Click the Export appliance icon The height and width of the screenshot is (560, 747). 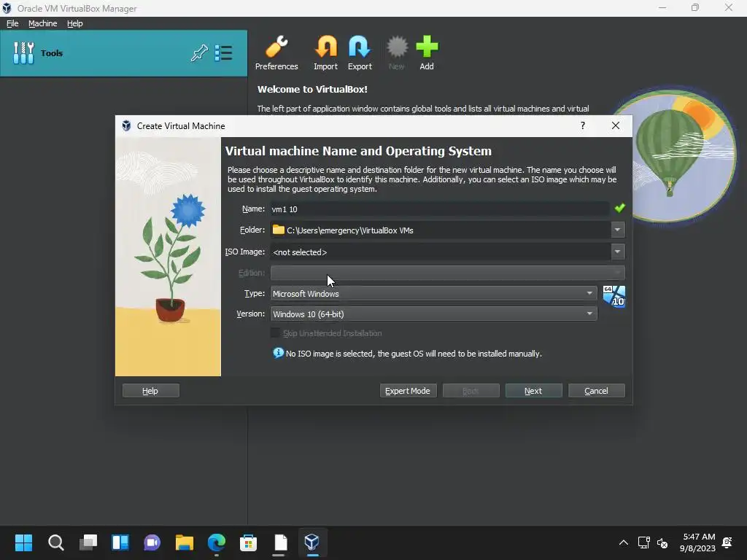[x=359, y=53]
